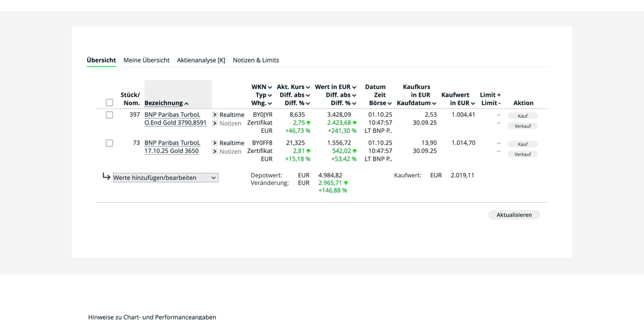Viewport: 644px width, 320px height.
Task: Click current price 8,635
Action: click(x=297, y=115)
